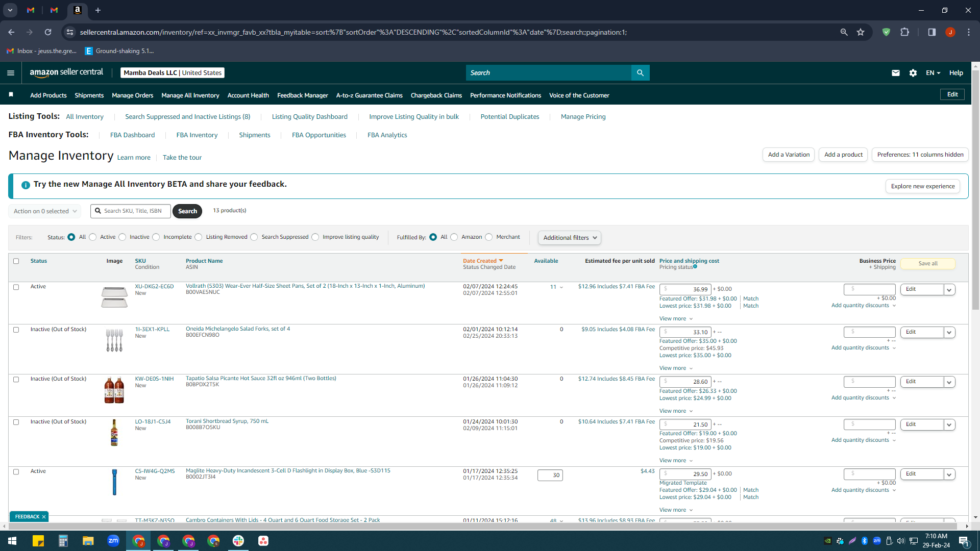The image size is (980, 551).
Task: Open the Action on 0 selected dropdown
Action: (x=45, y=211)
